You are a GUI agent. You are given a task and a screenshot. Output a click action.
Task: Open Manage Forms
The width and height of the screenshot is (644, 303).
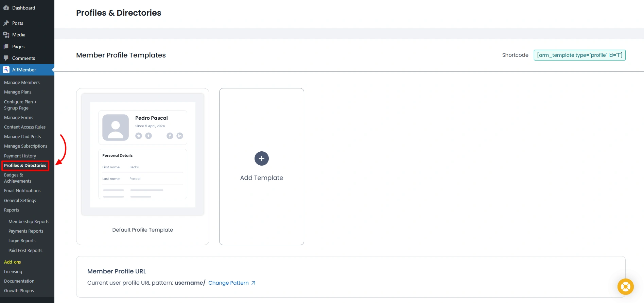tap(19, 117)
